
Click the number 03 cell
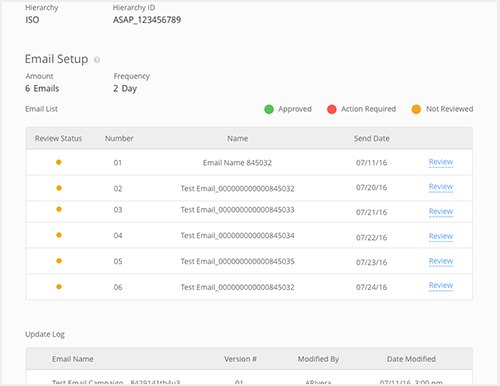118,210
